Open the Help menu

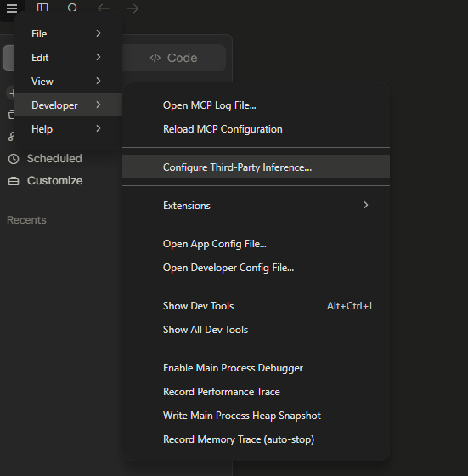(x=69, y=128)
